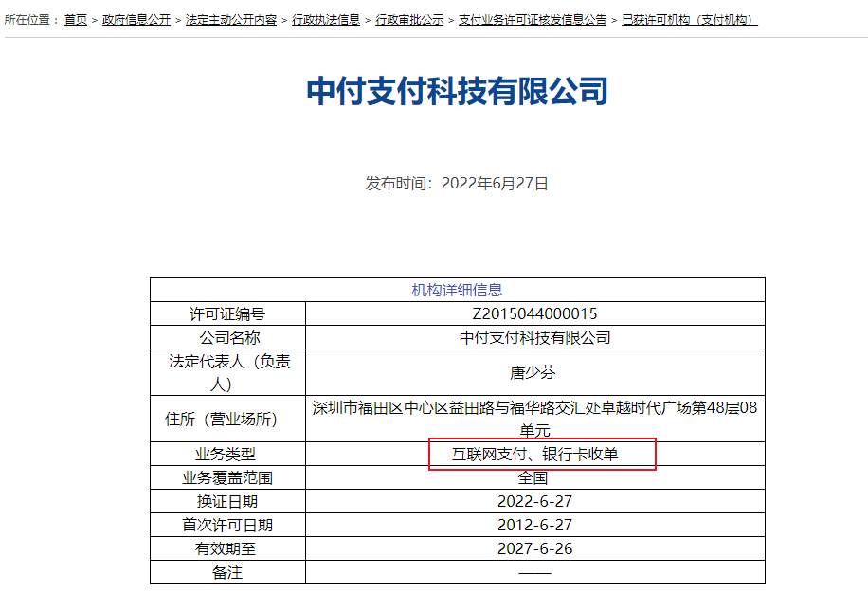
Task: Select the 全国 coverage value
Action: pos(533,477)
